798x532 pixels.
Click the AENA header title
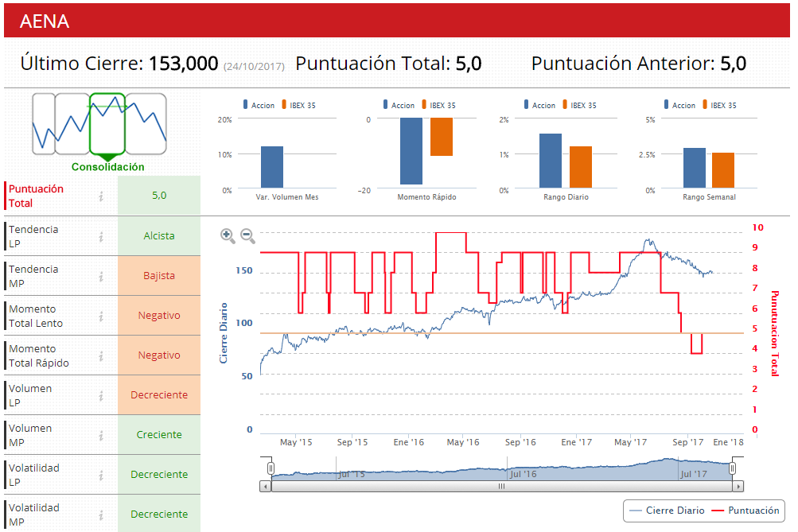(x=45, y=21)
